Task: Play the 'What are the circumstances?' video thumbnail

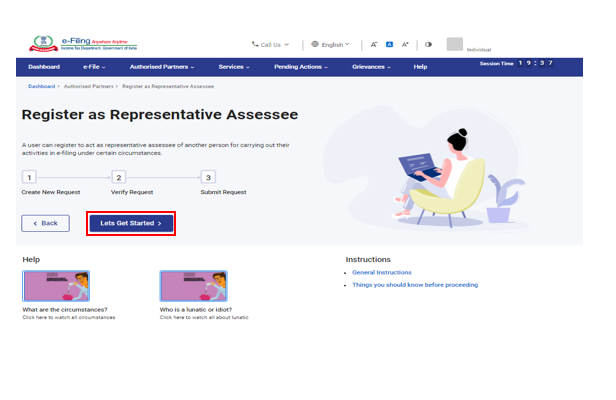Action: point(56,286)
